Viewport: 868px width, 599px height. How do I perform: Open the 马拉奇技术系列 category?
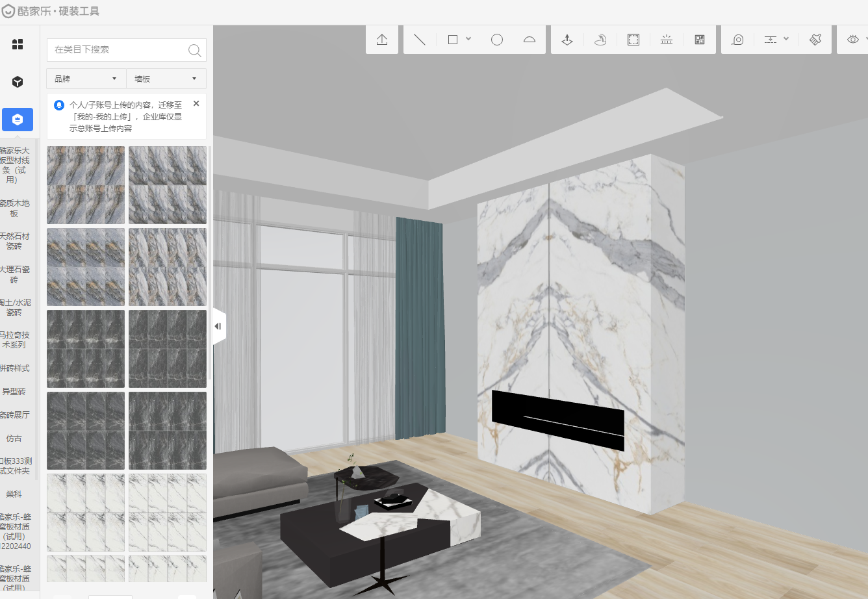[x=14, y=340]
